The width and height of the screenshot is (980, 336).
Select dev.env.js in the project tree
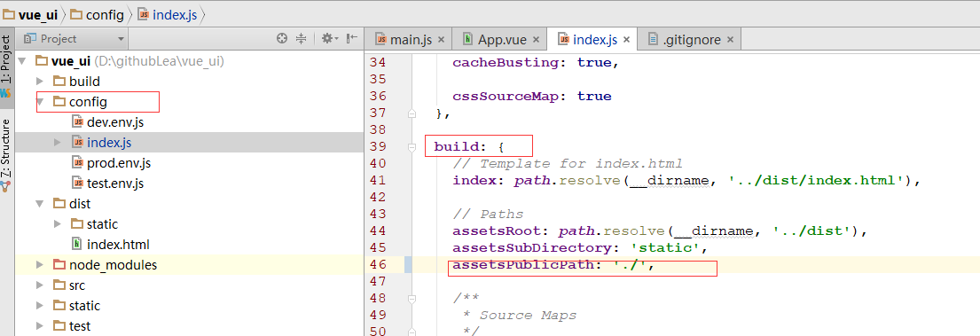click(115, 121)
